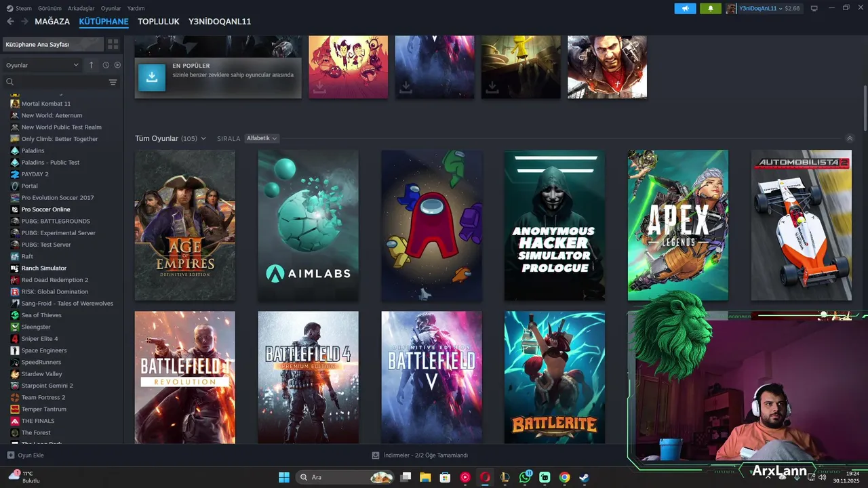Open the Battlerite game cover
This screenshot has width=868, height=488.
click(555, 378)
